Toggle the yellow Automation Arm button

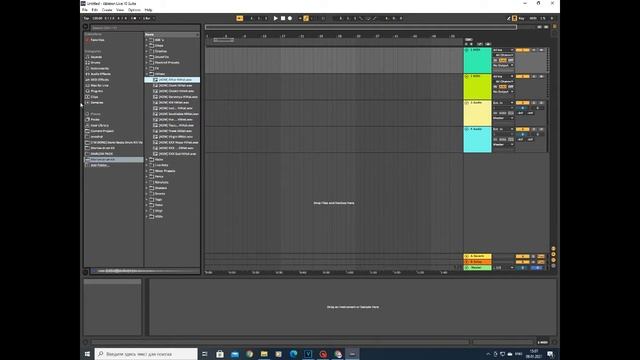click(306, 18)
